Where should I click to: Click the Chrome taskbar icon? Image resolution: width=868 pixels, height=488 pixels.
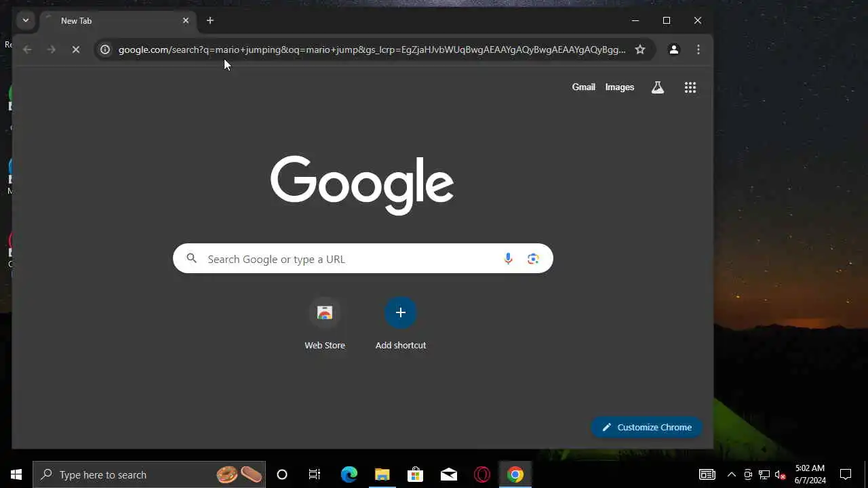[x=515, y=474]
